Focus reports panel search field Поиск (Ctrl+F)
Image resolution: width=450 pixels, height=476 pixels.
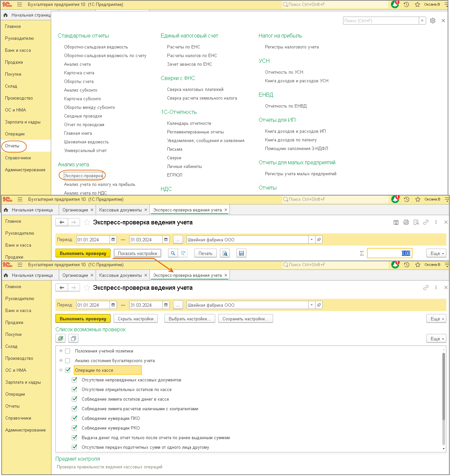(x=381, y=21)
